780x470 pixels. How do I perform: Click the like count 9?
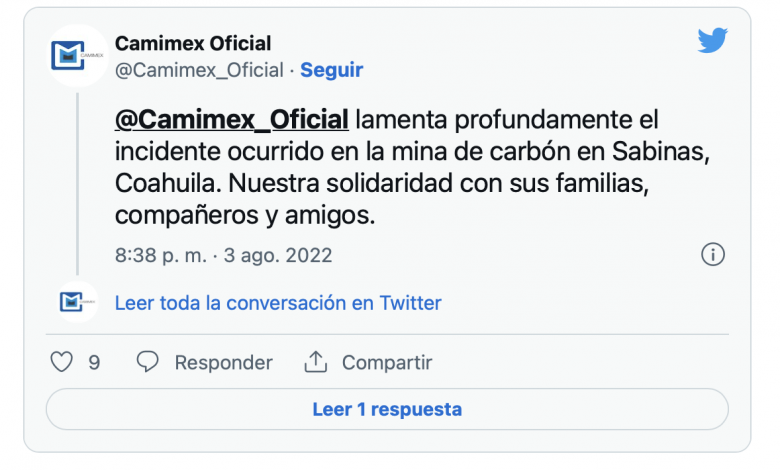(94, 362)
